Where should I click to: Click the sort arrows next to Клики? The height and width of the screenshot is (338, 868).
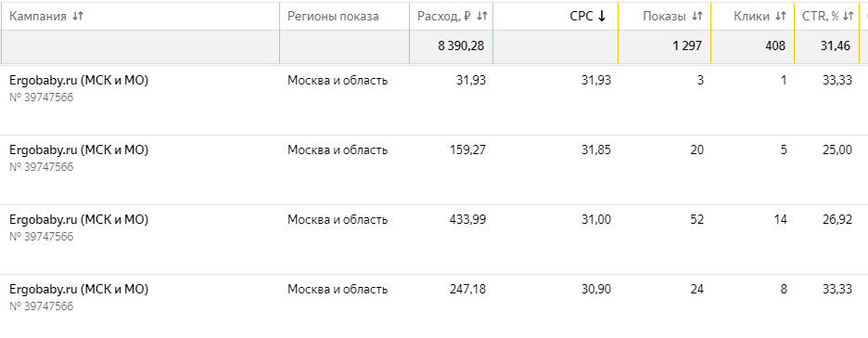click(x=781, y=17)
